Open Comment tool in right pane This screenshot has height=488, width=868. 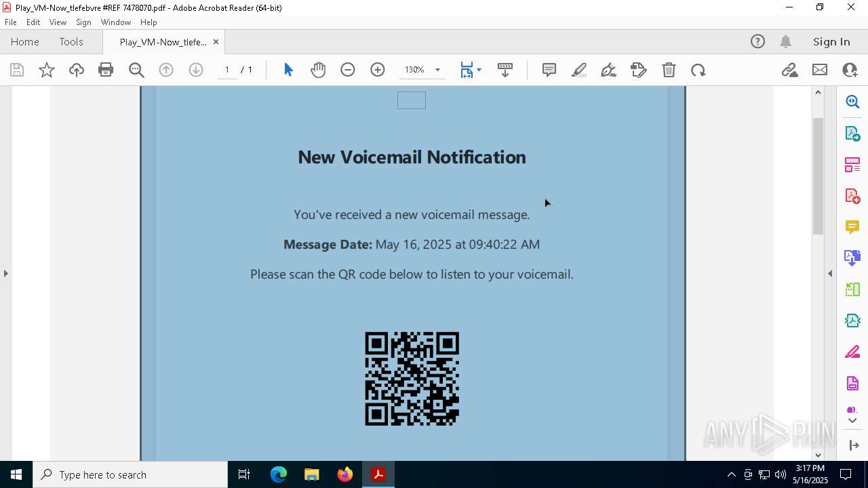coord(852,227)
